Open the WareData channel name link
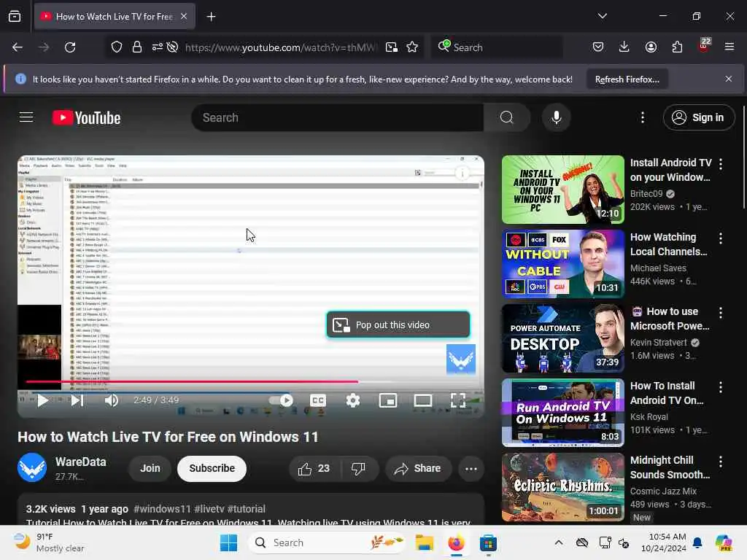The width and height of the screenshot is (747, 560). point(80,462)
